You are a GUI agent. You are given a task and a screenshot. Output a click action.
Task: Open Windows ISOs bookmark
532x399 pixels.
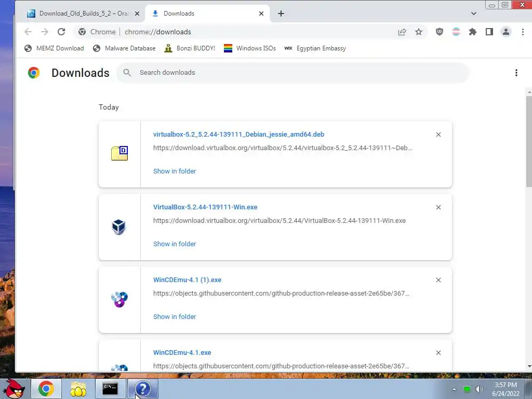tap(250, 48)
